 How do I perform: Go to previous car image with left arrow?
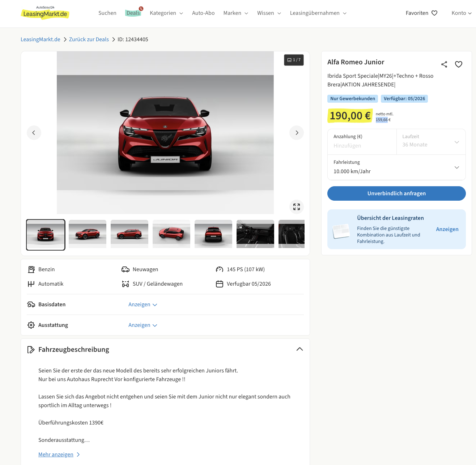[x=34, y=133]
